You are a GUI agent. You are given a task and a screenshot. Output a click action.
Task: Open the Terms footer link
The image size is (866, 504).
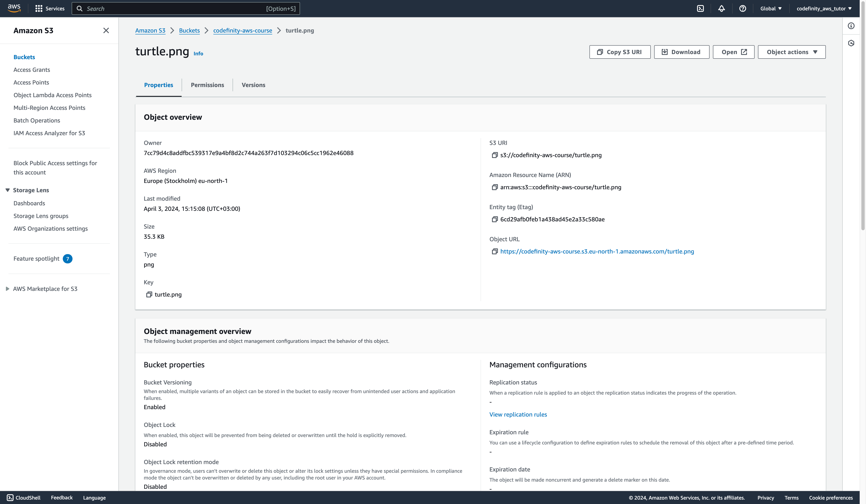pos(791,497)
